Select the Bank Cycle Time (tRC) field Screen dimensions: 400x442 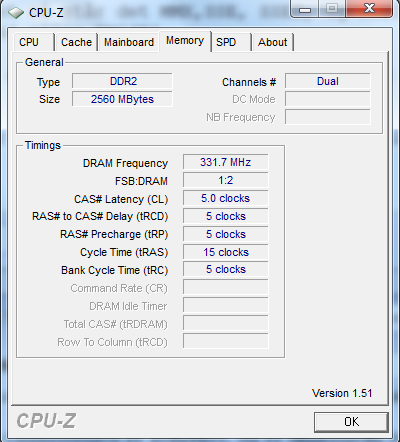pyautogui.click(x=225, y=269)
